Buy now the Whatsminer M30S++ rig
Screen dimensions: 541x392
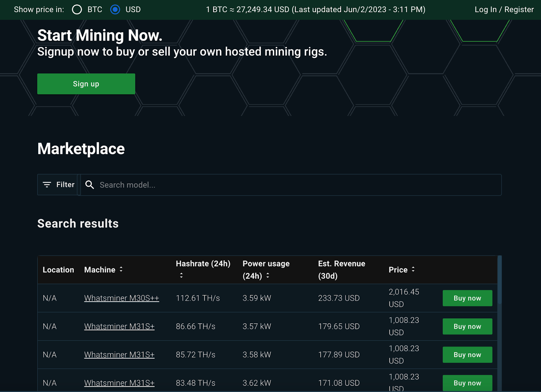tap(467, 298)
